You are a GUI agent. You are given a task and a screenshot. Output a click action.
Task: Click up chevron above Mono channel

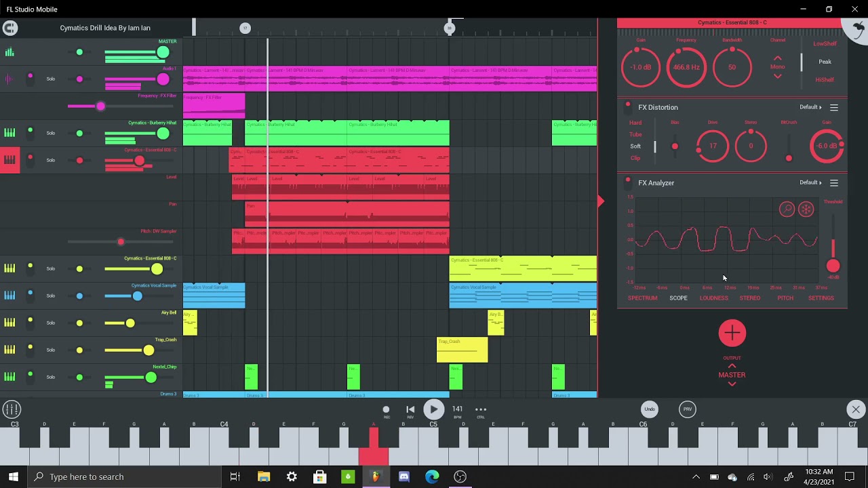click(x=778, y=58)
